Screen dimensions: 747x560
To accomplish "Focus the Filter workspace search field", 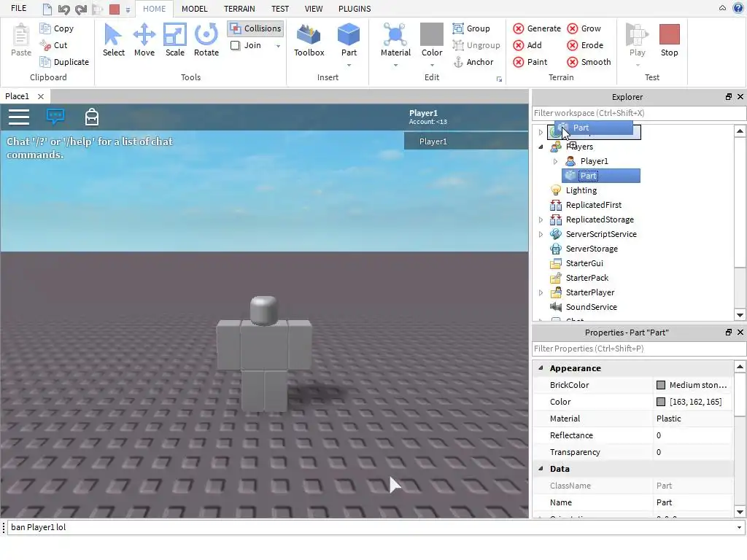I will (x=639, y=113).
